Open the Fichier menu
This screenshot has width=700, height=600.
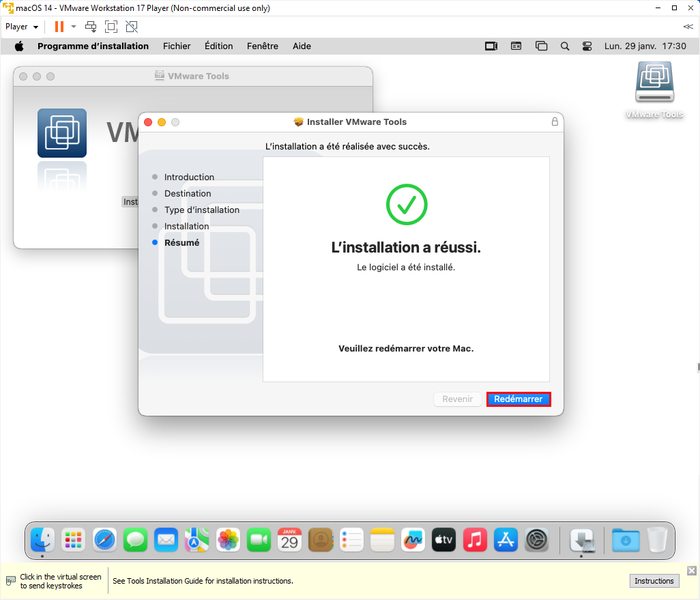click(x=177, y=46)
